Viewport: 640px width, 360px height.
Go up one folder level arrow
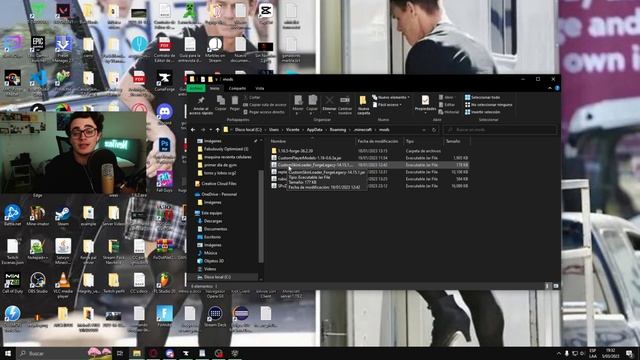coord(218,130)
